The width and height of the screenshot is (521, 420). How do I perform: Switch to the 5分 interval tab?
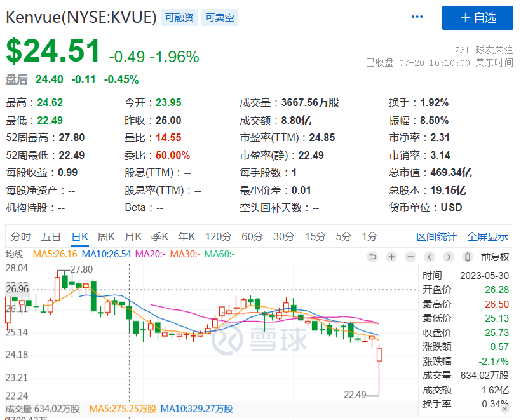(344, 236)
